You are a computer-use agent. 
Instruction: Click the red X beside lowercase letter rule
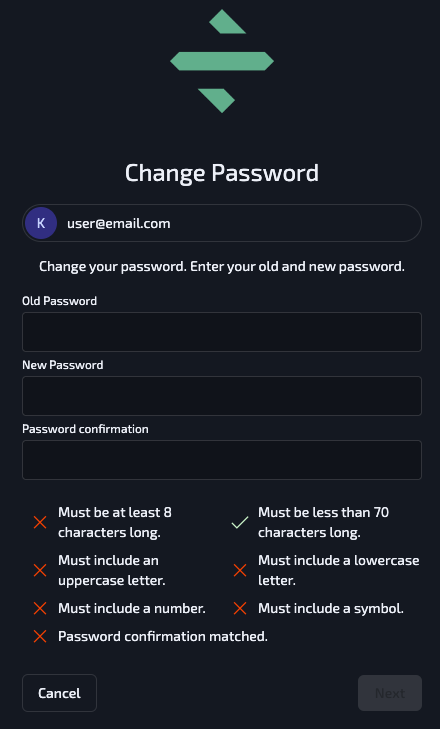240,570
